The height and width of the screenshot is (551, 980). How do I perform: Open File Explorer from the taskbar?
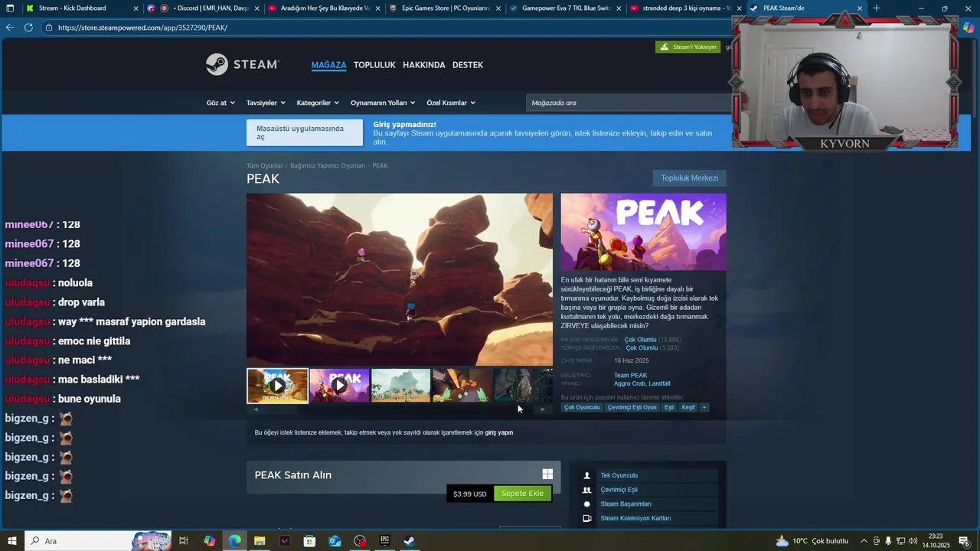[260, 541]
